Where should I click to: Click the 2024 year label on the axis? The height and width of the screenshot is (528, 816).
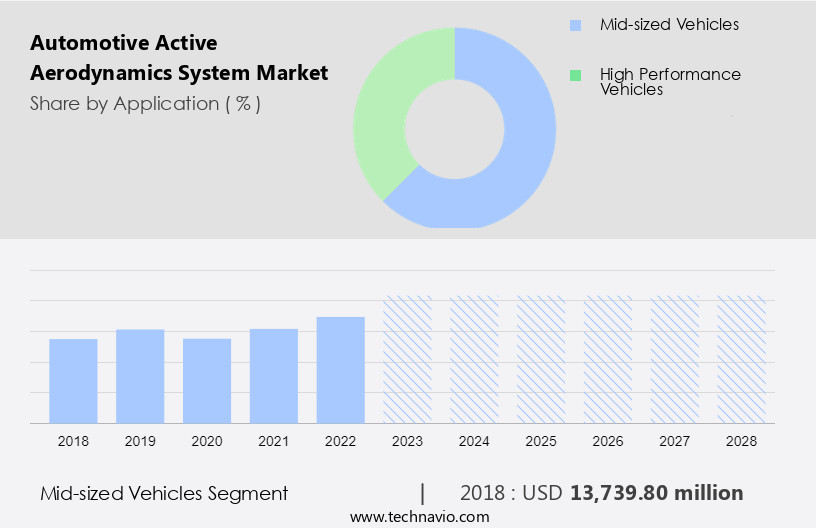pyautogui.click(x=474, y=440)
